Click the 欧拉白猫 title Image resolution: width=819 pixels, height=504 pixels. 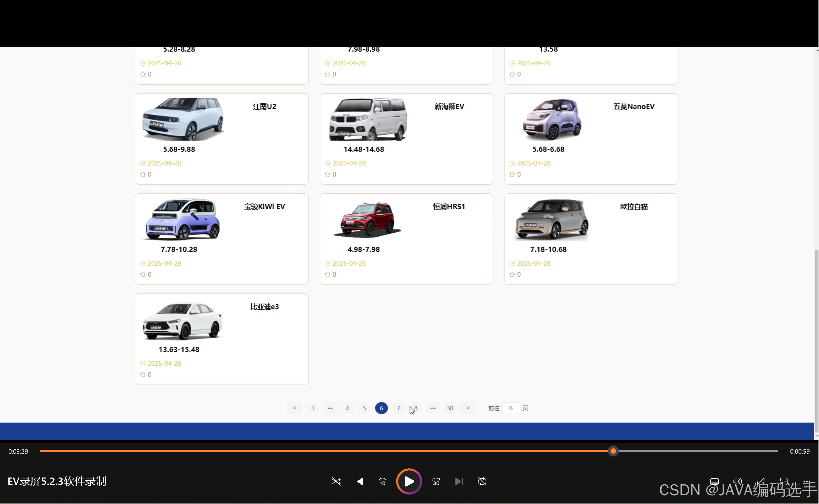point(634,207)
